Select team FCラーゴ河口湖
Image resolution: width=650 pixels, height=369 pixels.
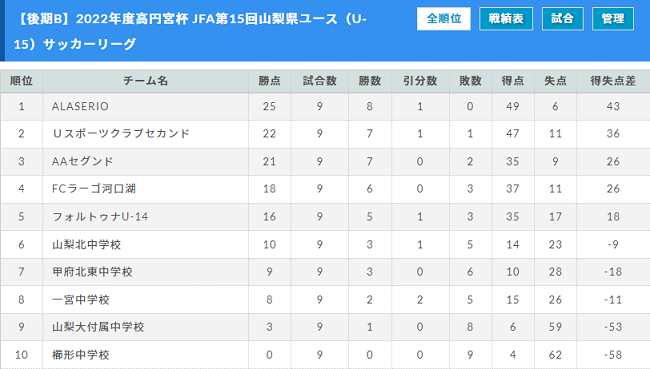tap(94, 189)
